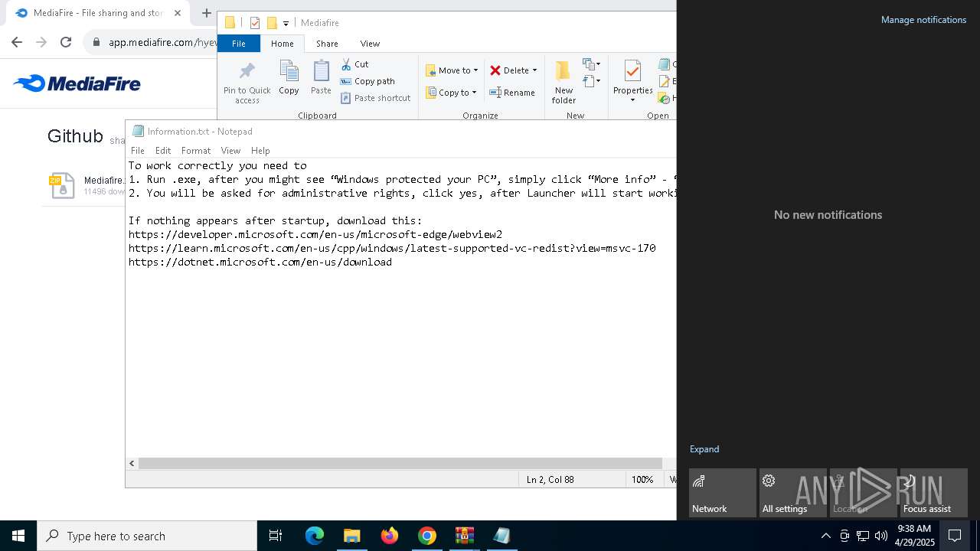
Task: Click Manage notifications link
Action: (923, 20)
